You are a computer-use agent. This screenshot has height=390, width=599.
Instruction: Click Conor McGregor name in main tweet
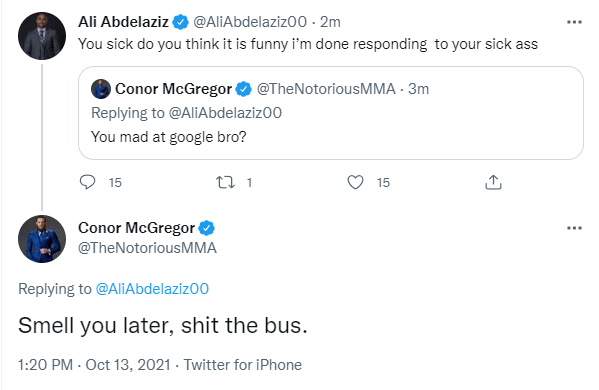click(136, 228)
